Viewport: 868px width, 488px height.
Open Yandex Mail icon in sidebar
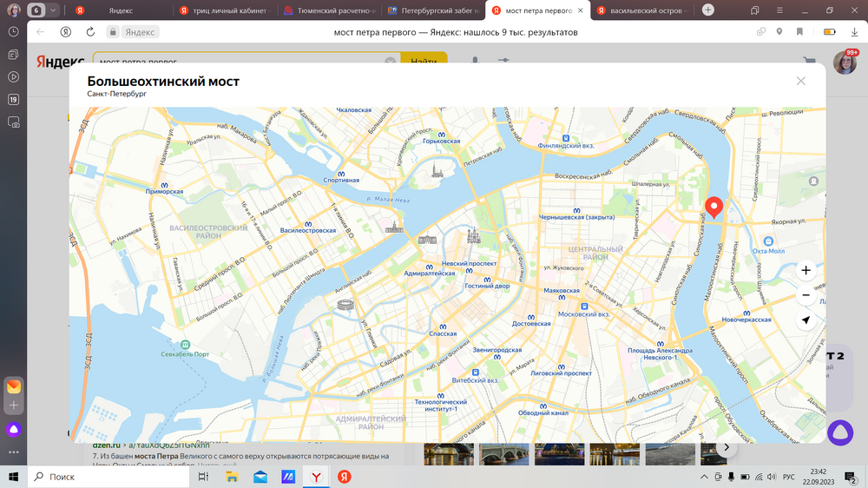(x=14, y=386)
